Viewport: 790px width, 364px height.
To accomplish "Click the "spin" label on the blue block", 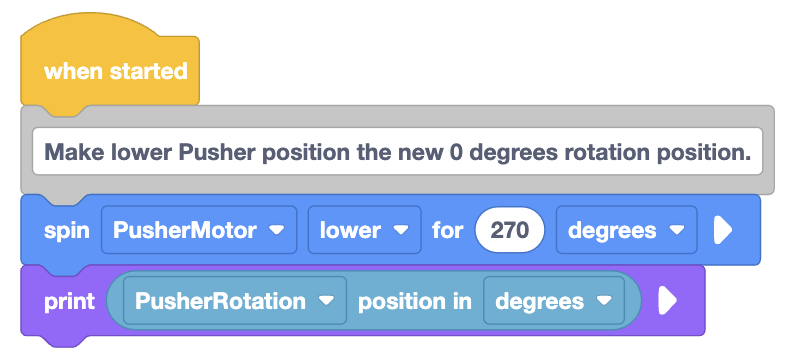I will click(67, 230).
